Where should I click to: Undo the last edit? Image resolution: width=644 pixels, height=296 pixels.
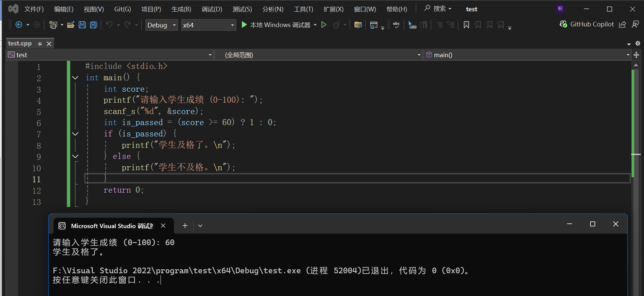(109, 25)
